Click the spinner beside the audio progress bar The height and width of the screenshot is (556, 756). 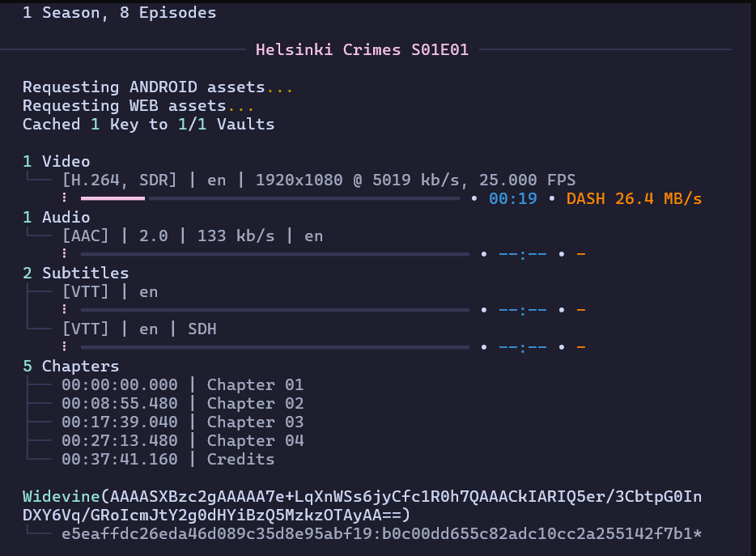[64, 254]
